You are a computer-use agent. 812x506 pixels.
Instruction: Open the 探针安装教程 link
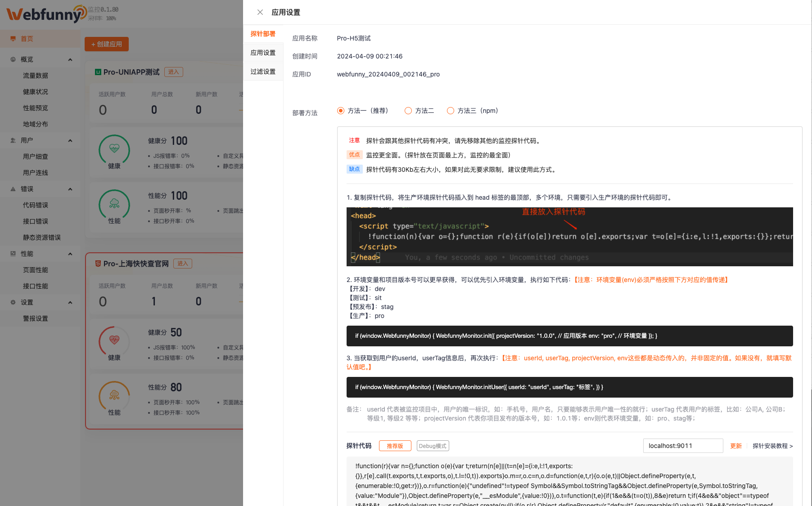[x=772, y=446]
